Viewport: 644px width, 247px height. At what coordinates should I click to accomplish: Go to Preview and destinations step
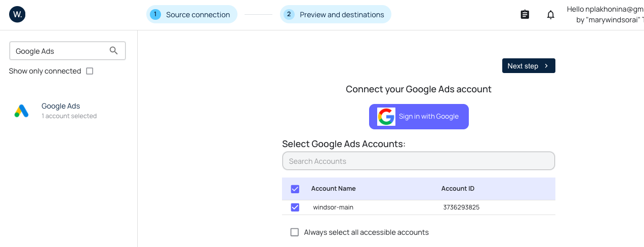(x=336, y=14)
